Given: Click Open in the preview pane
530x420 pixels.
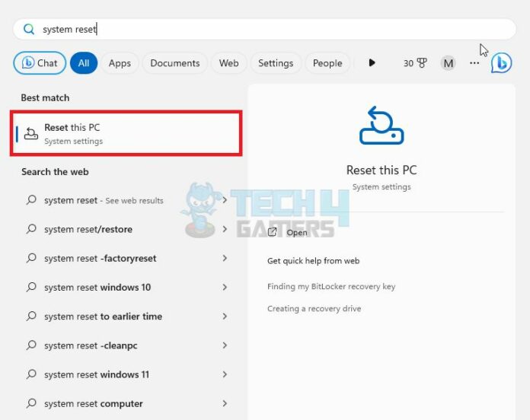Looking at the screenshot, I should (x=296, y=232).
